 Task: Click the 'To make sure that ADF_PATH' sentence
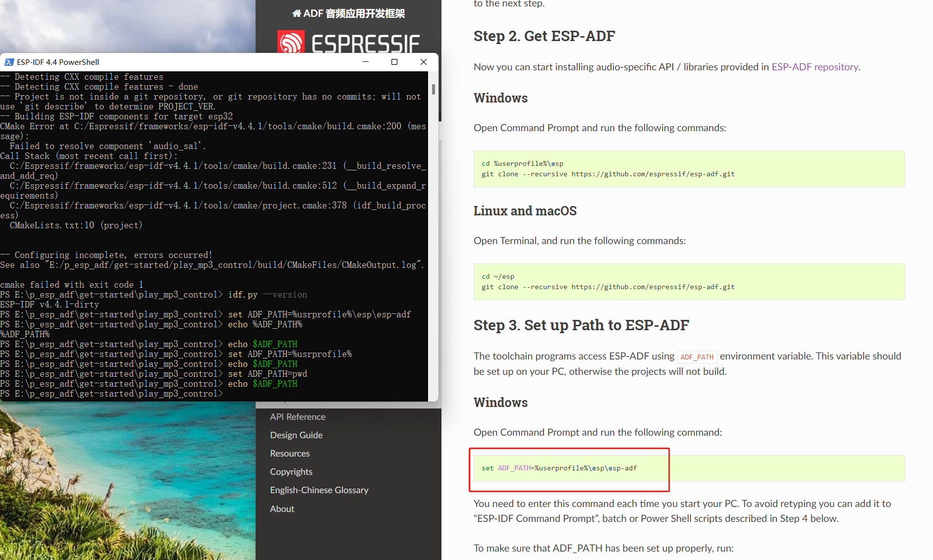(604, 548)
